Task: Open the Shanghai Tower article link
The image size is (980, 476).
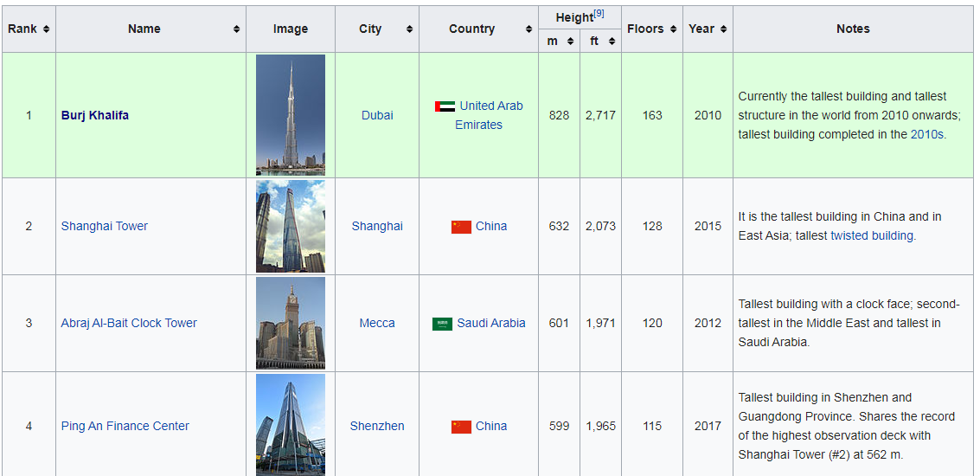Action: [105, 227]
